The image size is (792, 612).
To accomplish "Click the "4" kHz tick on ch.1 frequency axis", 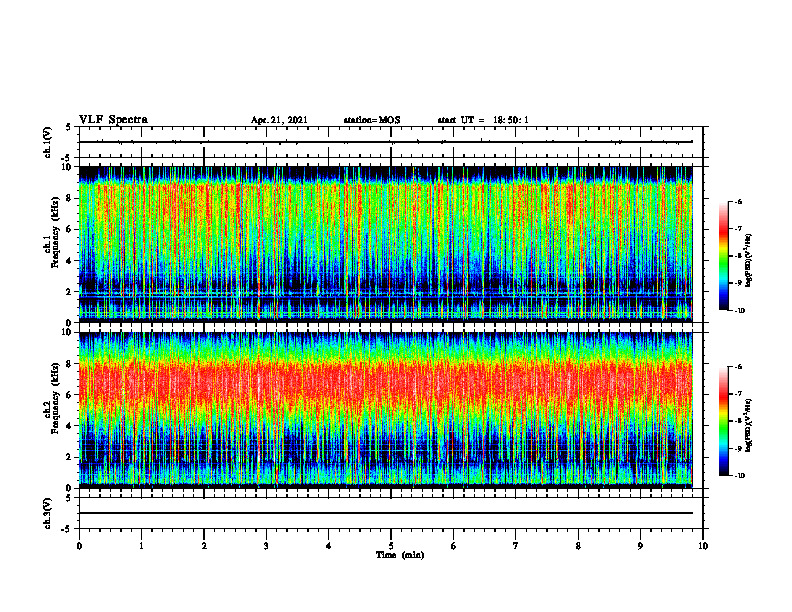I will (x=70, y=261).
